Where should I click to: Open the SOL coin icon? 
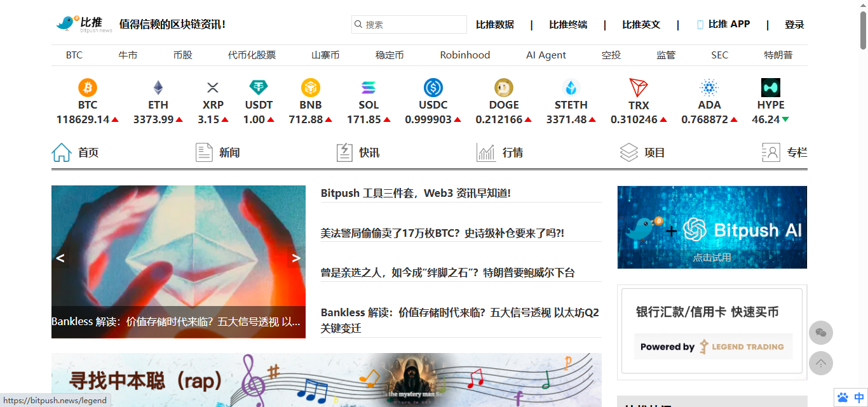[x=369, y=88]
